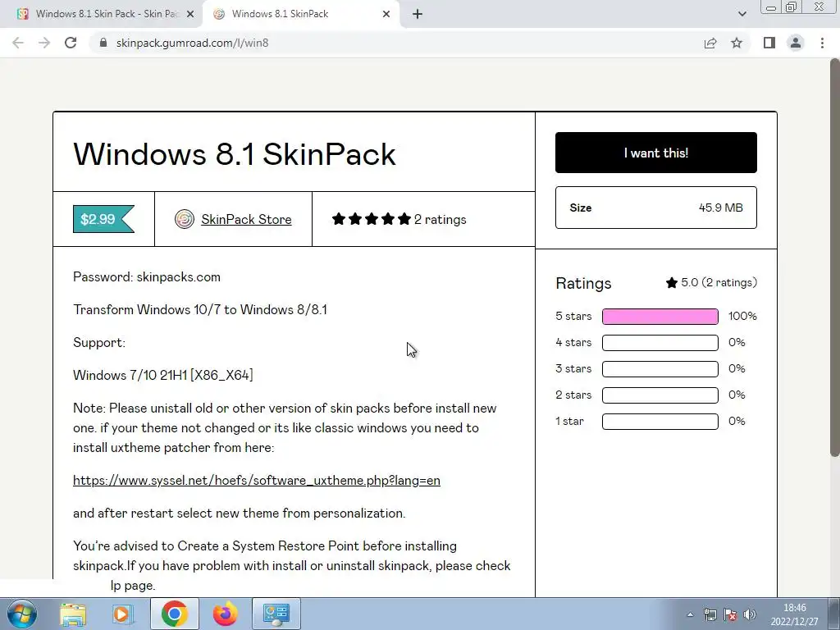Click the Windows 7/10 21H1 [X86_X64] line
840x630 pixels.
pyautogui.click(x=163, y=375)
